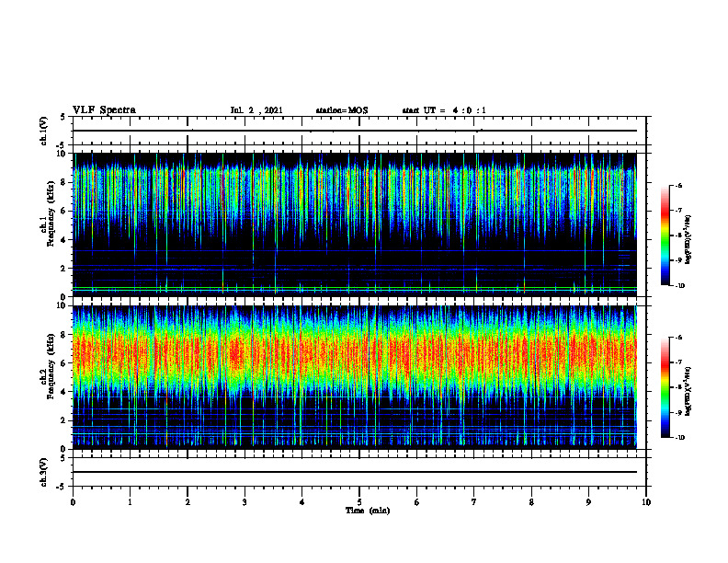Click the ch.2 frequency axis "2" tick label
The image size is (728, 563).
(x=64, y=420)
